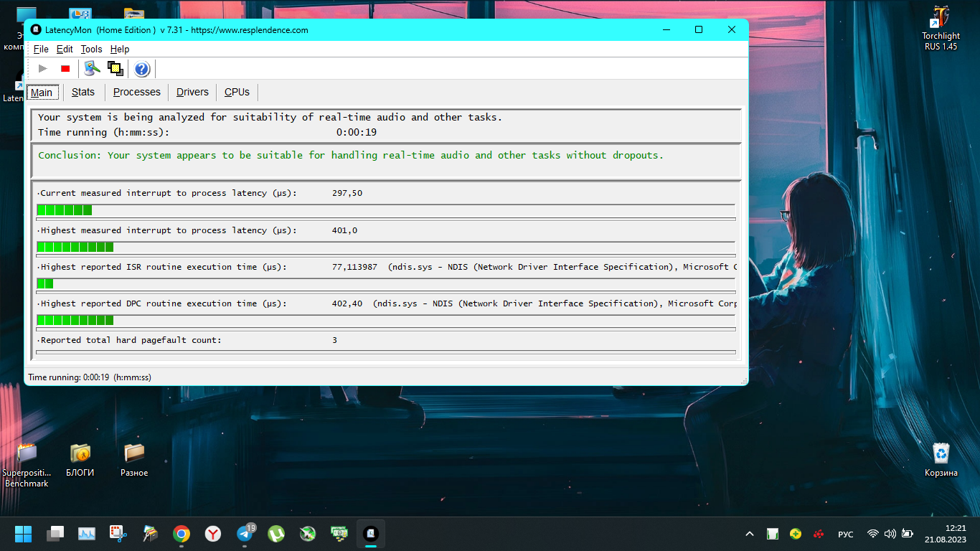The width and height of the screenshot is (980, 551).
Task: Select the Разное desktop folder
Action: (x=134, y=460)
